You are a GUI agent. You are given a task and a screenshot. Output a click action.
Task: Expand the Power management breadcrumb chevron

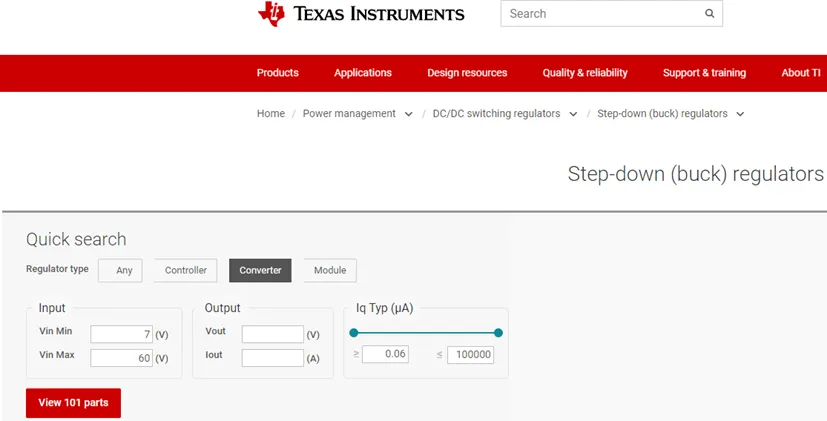click(x=409, y=114)
